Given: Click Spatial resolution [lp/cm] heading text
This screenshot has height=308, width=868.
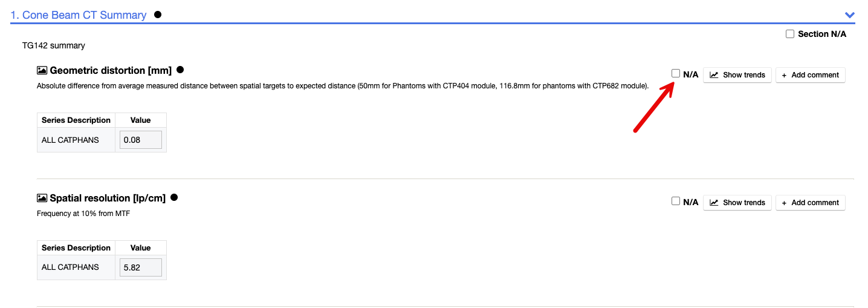Looking at the screenshot, I should (108, 198).
